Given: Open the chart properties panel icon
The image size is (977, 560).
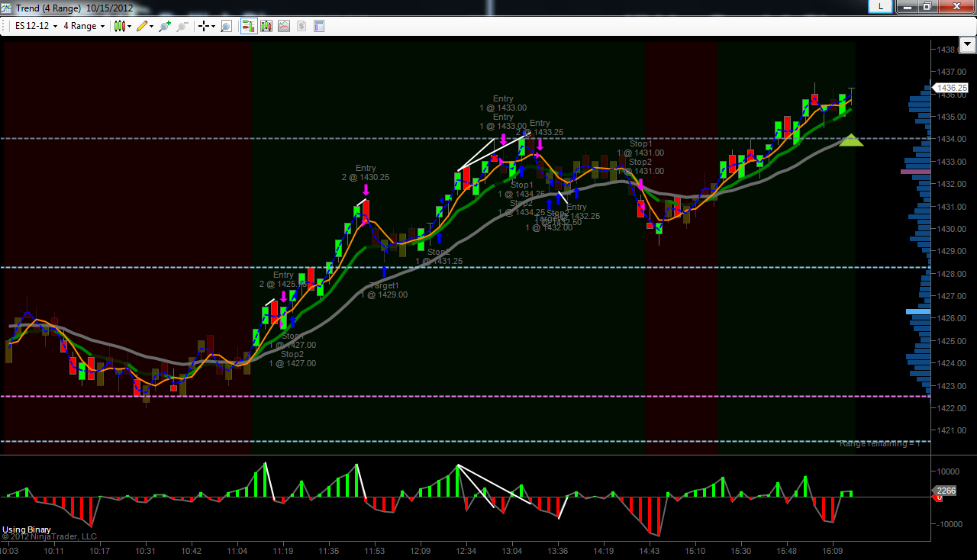Looking at the screenshot, I should 318,26.
